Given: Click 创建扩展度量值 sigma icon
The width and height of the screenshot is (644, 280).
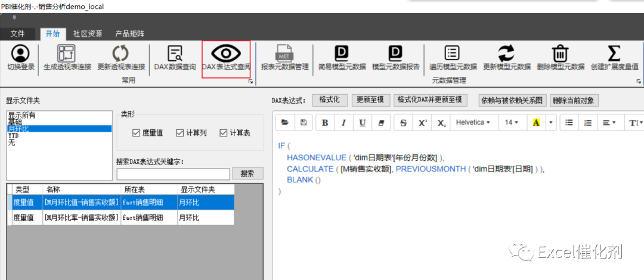Looking at the screenshot, I should [x=614, y=54].
